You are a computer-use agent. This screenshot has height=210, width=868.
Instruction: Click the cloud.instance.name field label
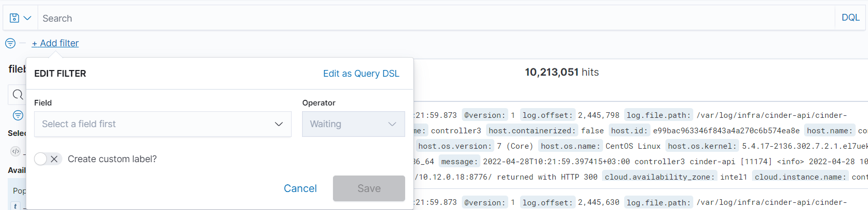(x=800, y=177)
